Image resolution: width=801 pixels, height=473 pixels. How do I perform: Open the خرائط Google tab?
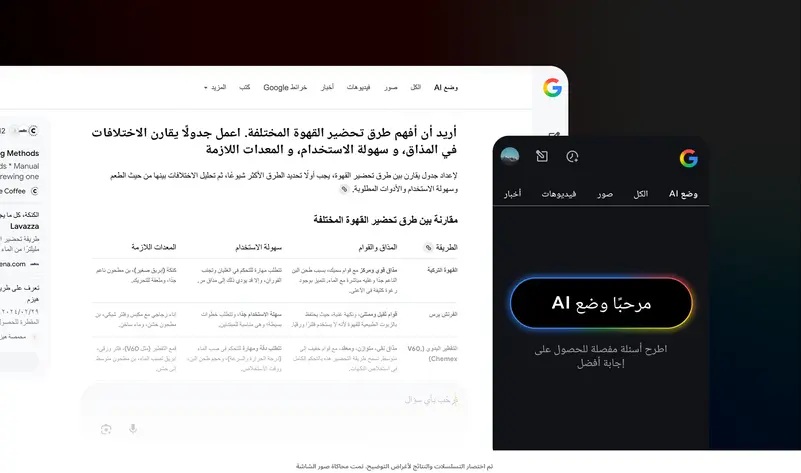(285, 88)
